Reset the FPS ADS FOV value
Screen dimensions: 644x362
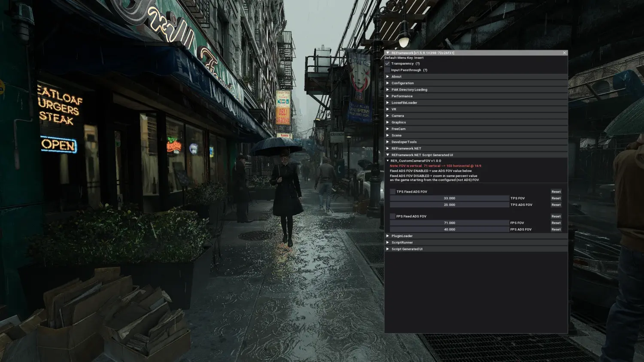[556, 229]
